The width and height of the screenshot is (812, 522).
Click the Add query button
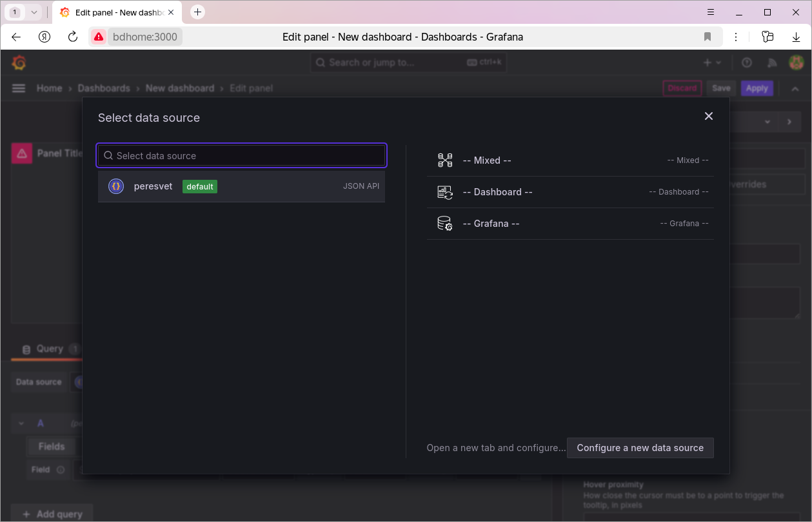(52, 514)
